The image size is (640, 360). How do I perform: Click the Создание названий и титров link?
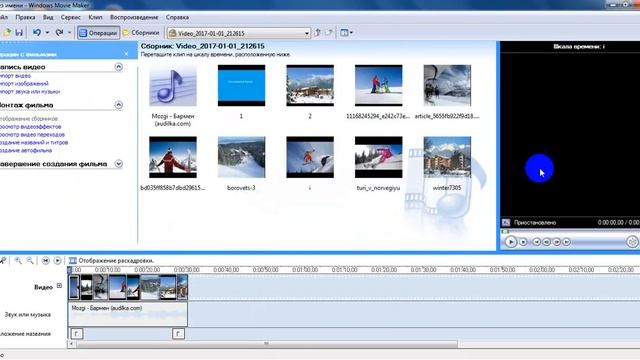tap(34, 142)
